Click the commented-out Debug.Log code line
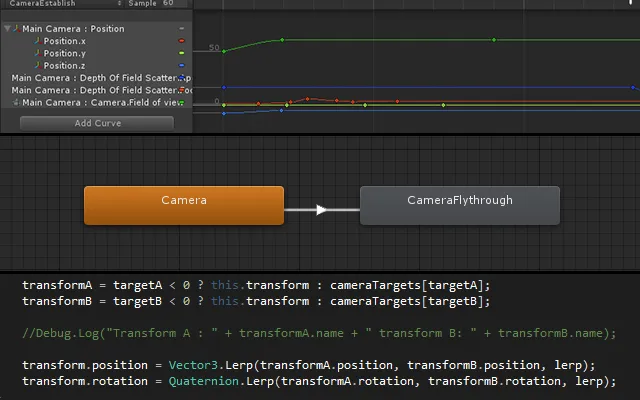The width and height of the screenshot is (640, 400). (x=319, y=333)
